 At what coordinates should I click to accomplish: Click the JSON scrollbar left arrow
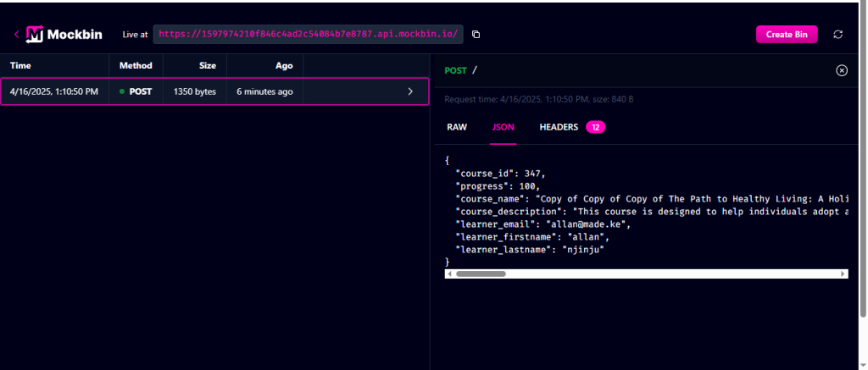point(449,273)
